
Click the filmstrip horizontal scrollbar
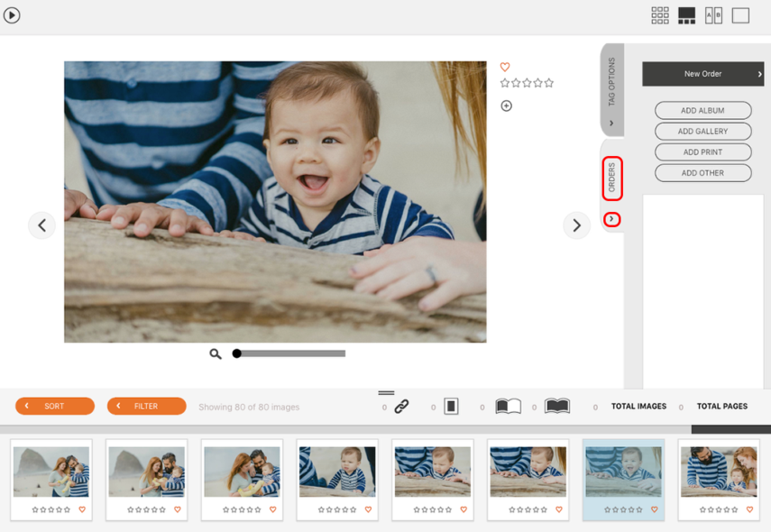pos(730,429)
